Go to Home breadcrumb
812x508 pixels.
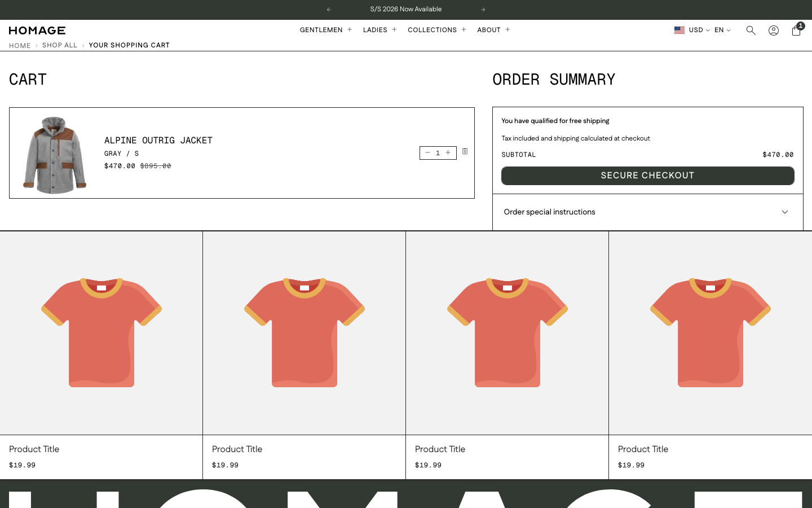click(x=20, y=46)
